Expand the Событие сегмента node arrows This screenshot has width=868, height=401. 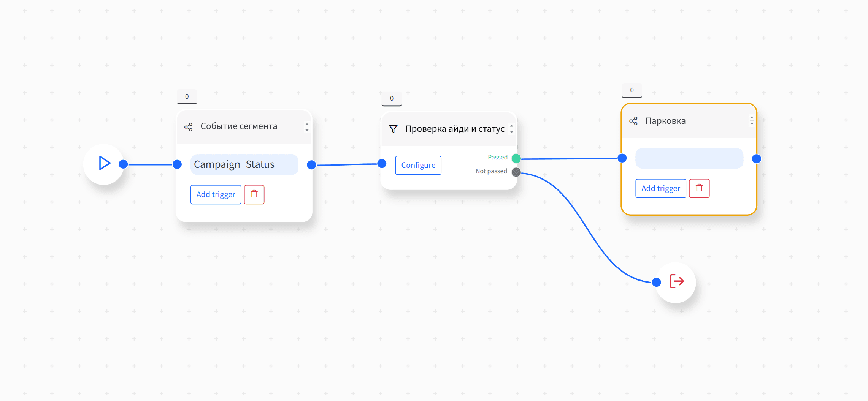[x=307, y=127]
